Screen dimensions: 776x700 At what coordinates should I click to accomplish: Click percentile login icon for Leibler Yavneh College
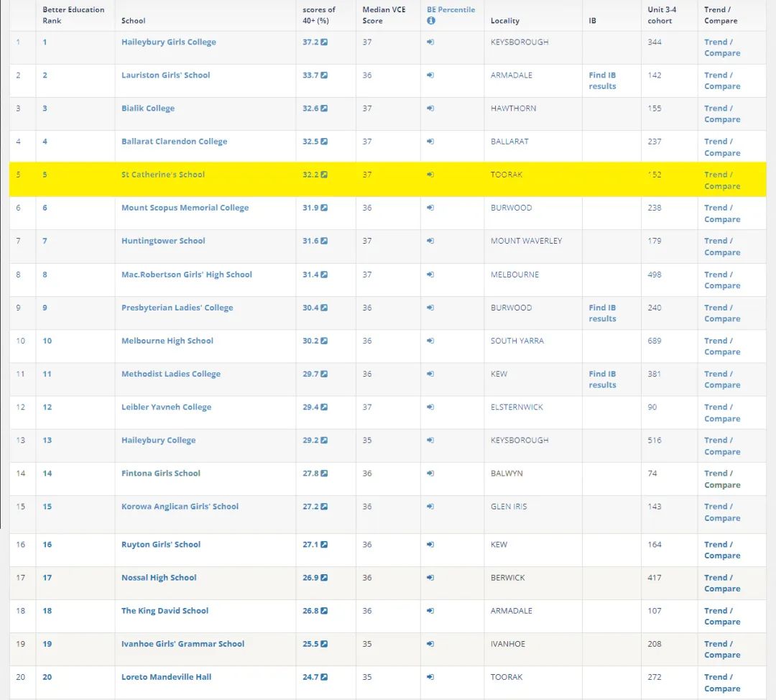point(430,407)
